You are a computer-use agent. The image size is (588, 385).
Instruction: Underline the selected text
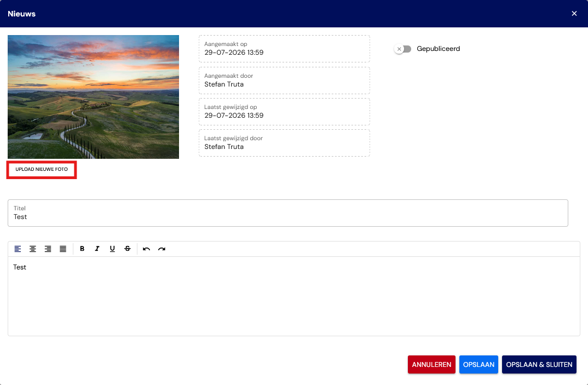coord(112,249)
